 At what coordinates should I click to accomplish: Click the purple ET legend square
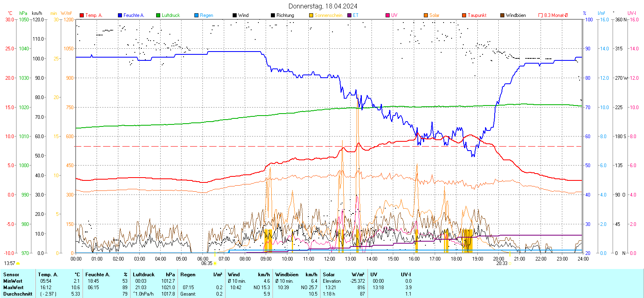[x=349, y=15]
